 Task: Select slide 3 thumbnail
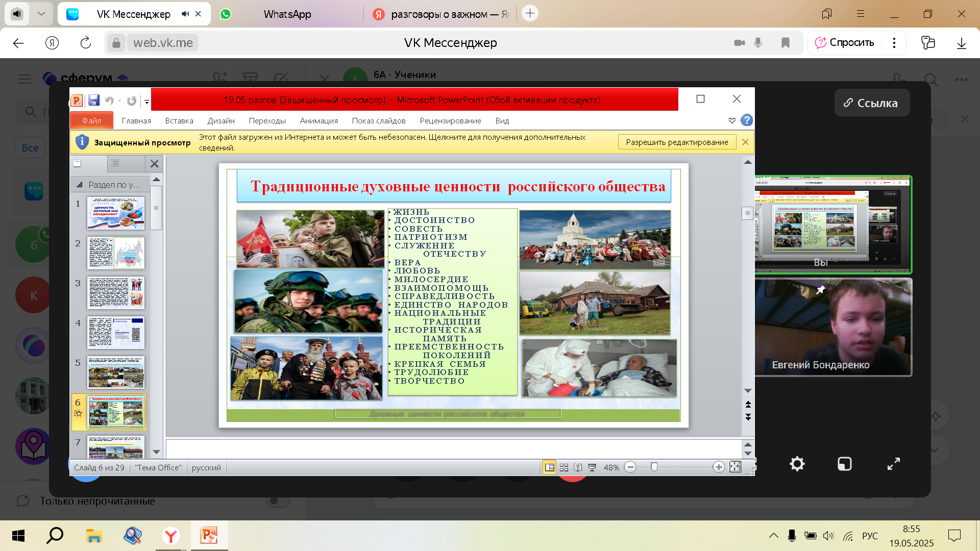(x=116, y=293)
